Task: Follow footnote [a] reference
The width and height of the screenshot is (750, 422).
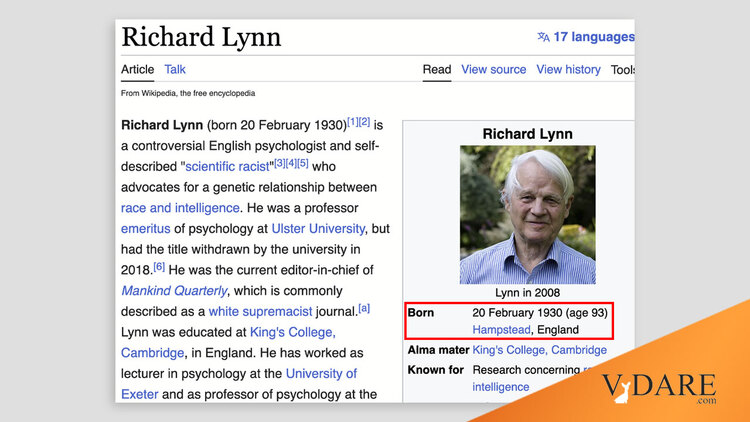Action: [x=364, y=308]
